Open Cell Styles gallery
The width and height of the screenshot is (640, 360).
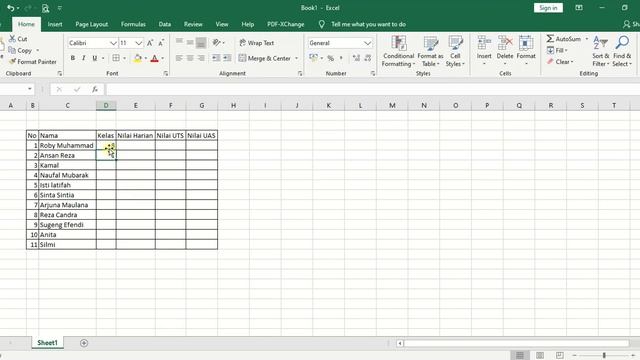coord(455,51)
